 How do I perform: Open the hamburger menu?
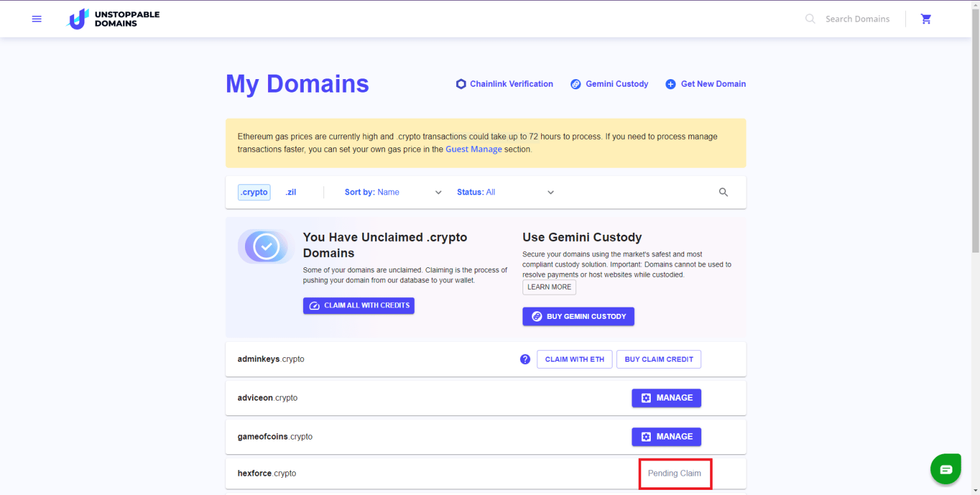point(36,18)
